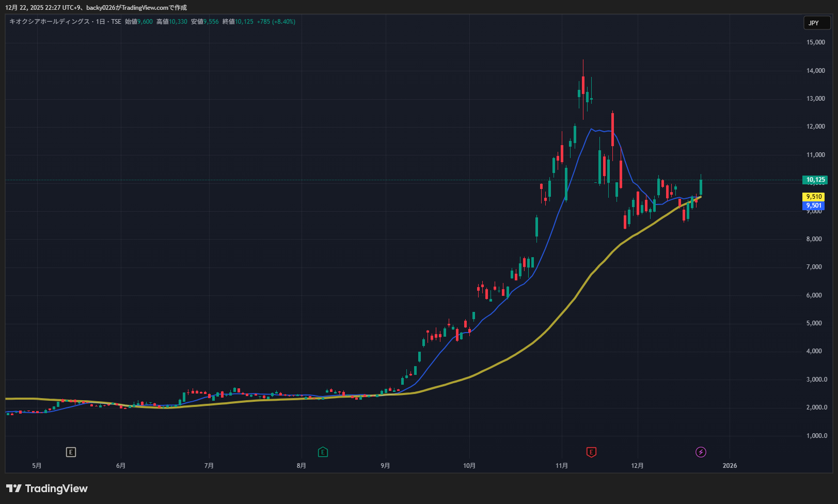Click the yellow 9,510 moving average label

click(814, 197)
